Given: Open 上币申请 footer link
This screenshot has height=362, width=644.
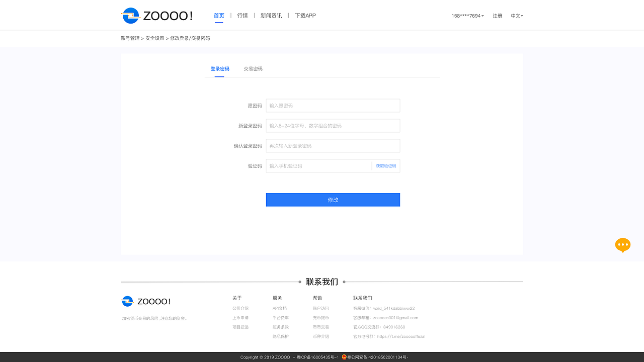Looking at the screenshot, I should (240, 318).
